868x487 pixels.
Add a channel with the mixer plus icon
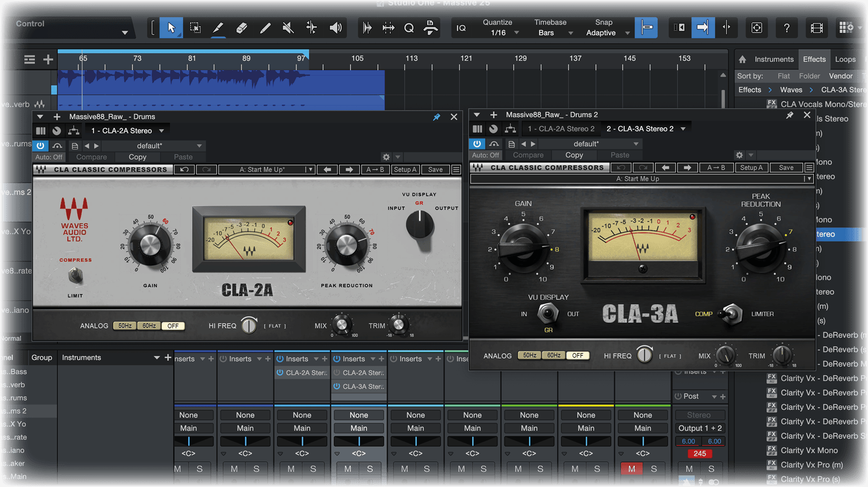[x=168, y=357]
